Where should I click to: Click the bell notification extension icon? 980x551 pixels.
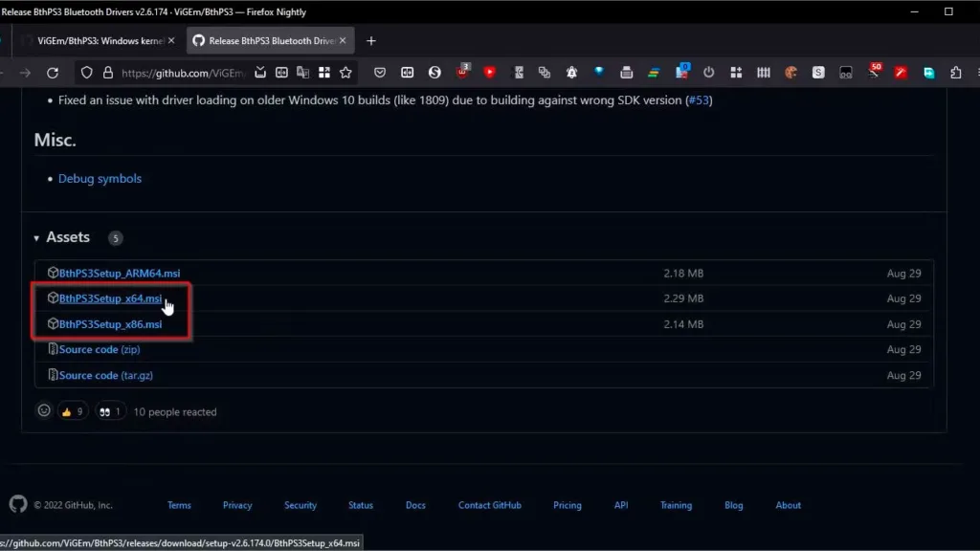[x=572, y=73]
